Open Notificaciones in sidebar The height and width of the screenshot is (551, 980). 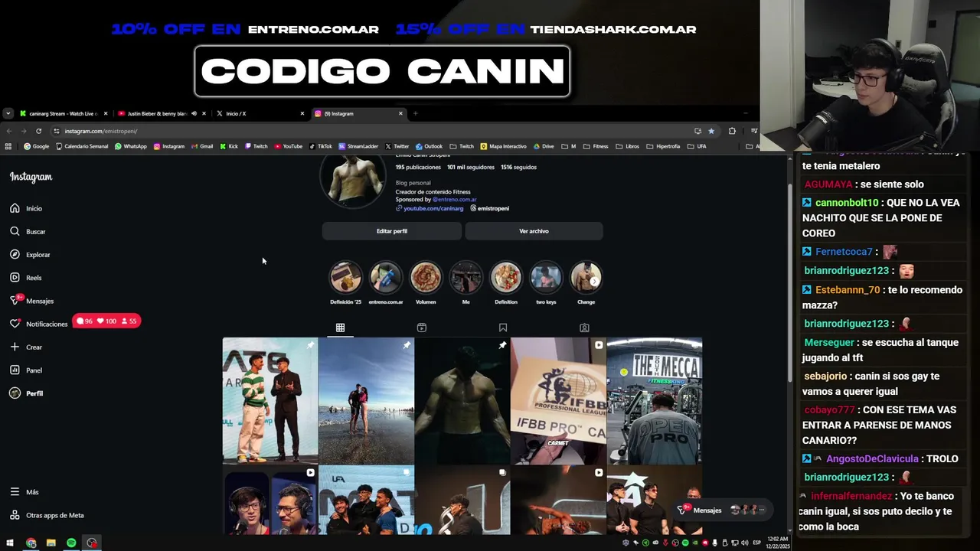click(38, 324)
